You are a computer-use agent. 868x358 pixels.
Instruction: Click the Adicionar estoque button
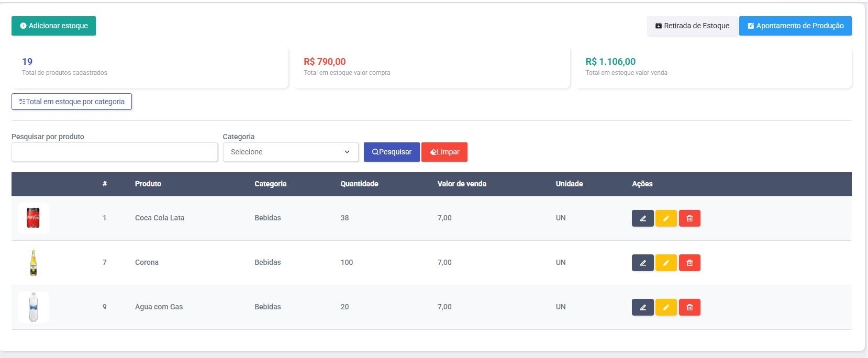pos(53,26)
